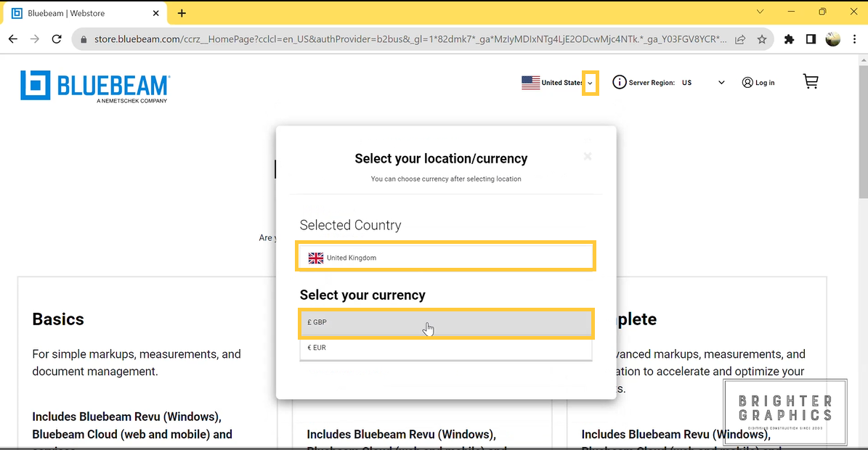This screenshot has height=450, width=868.
Task: Reload the page
Action: [x=57, y=39]
